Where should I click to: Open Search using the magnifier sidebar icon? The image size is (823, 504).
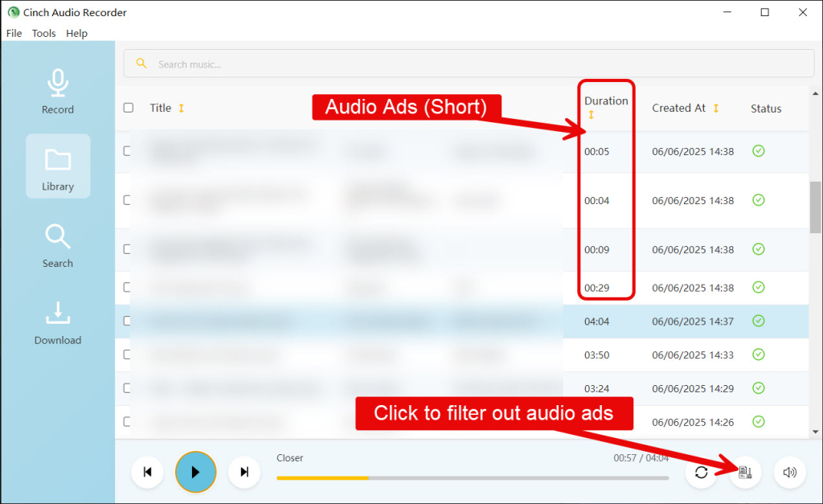coord(57,244)
